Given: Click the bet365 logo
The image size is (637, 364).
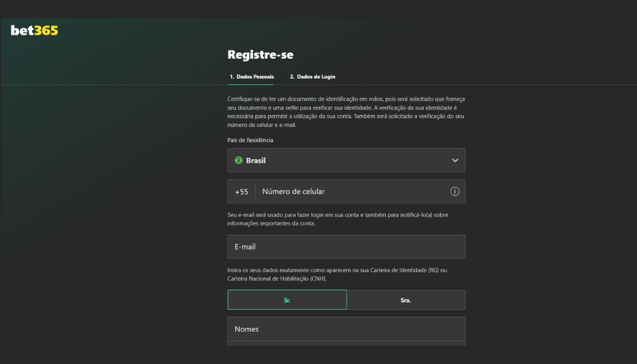Looking at the screenshot, I should (x=35, y=30).
